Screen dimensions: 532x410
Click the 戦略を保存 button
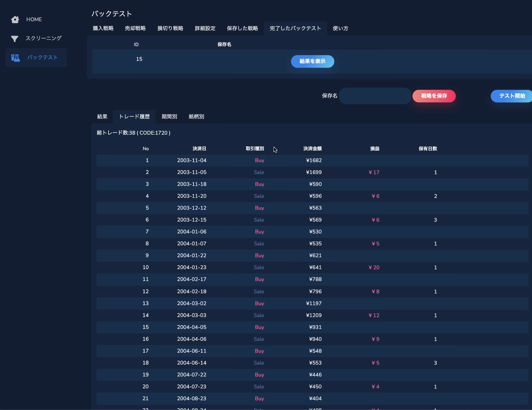pos(434,96)
